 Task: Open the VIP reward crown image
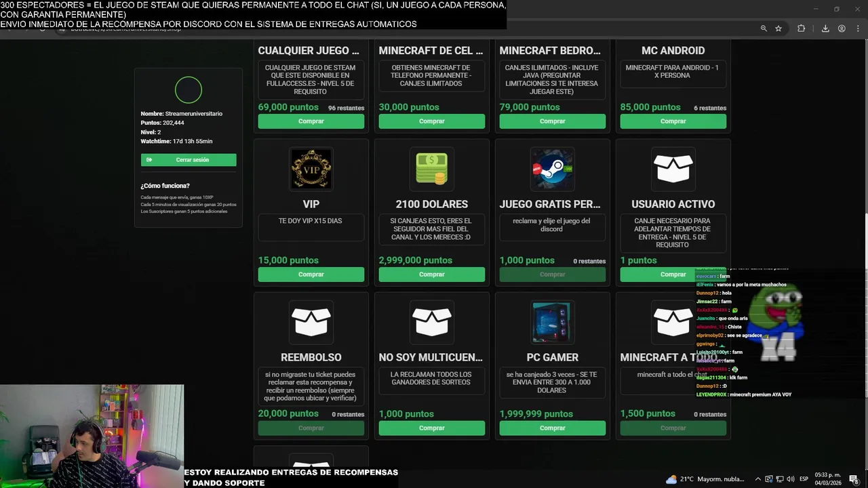311,169
